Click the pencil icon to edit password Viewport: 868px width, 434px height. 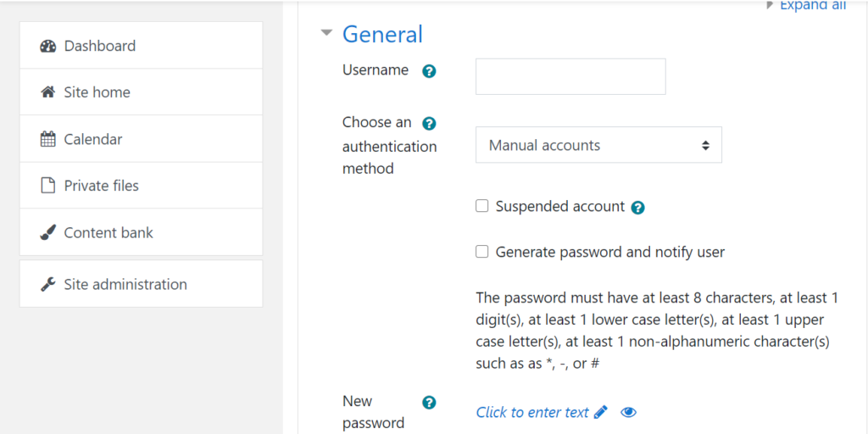pyautogui.click(x=601, y=412)
